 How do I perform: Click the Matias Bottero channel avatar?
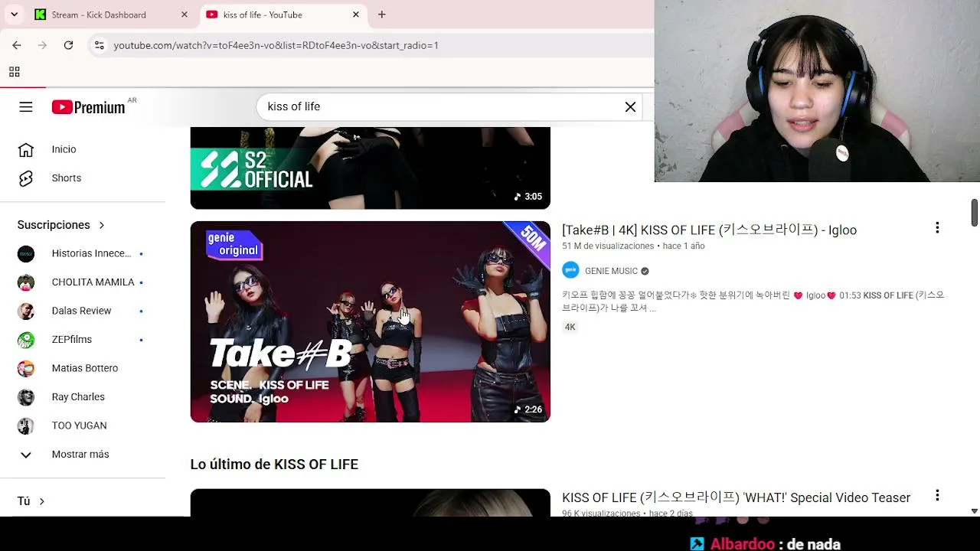point(26,368)
